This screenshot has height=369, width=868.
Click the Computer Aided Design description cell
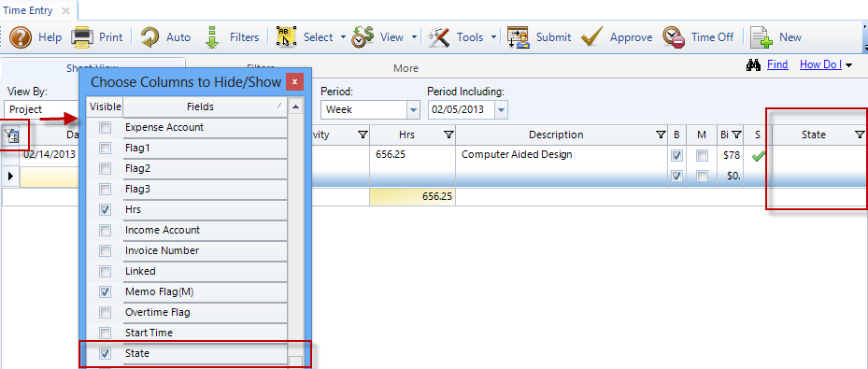(x=561, y=155)
